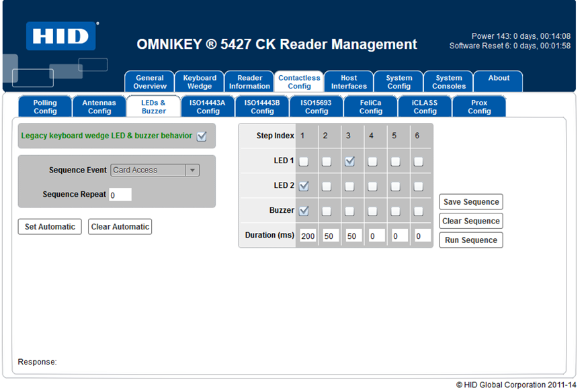588x392 pixels.
Task: Select the LEDs & Buzzer sub-tab
Action: point(153,107)
